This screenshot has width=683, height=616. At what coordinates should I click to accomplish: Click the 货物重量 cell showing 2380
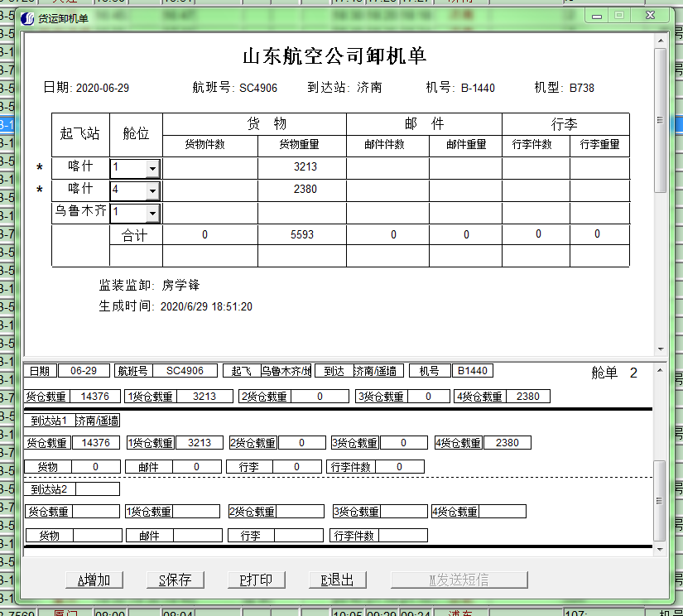302,190
